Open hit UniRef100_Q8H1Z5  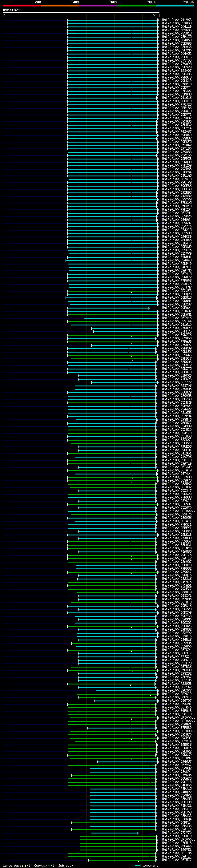pyautogui.click(x=177, y=37)
